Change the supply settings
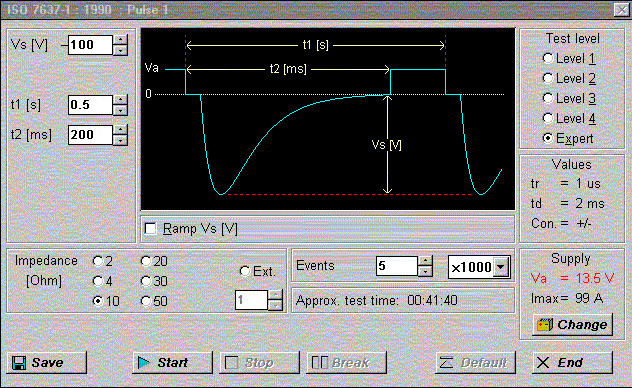 pyautogui.click(x=573, y=324)
